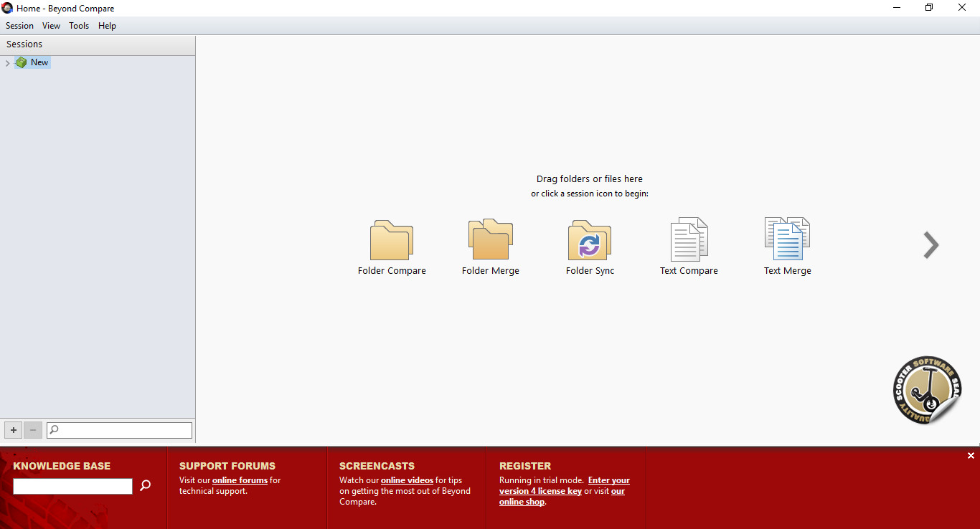The image size is (980, 529).
Task: Select the New session cube icon
Action: pyautogui.click(x=22, y=62)
